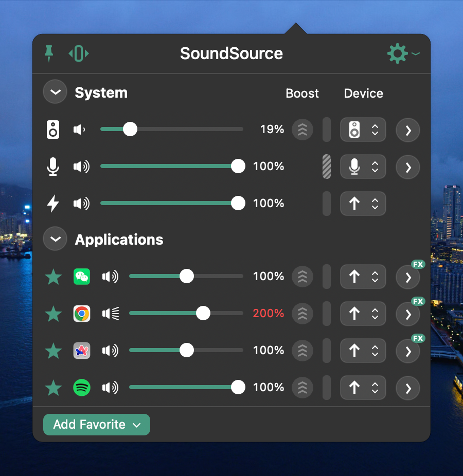Click the output speaker device icon
The image size is (463, 476).
coord(53,130)
